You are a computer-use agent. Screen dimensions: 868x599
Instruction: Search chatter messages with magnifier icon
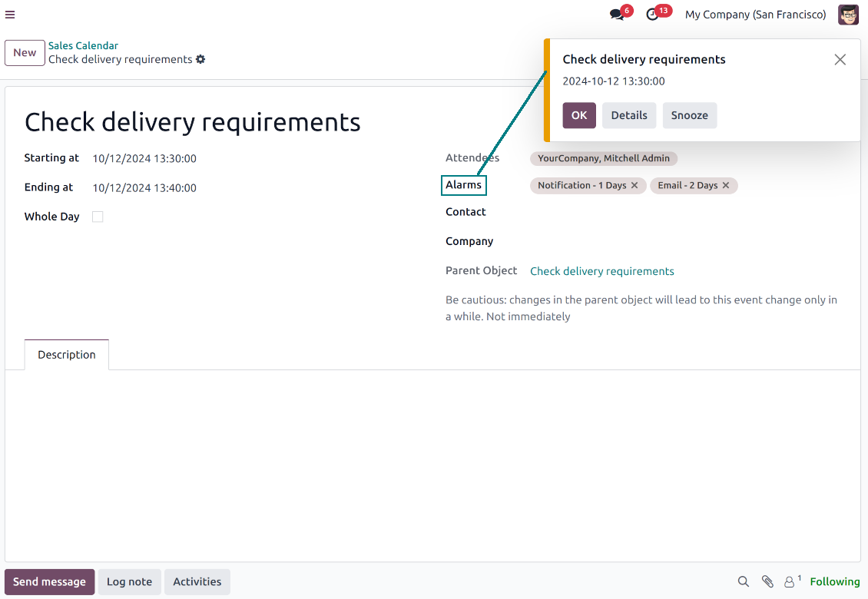coord(743,581)
